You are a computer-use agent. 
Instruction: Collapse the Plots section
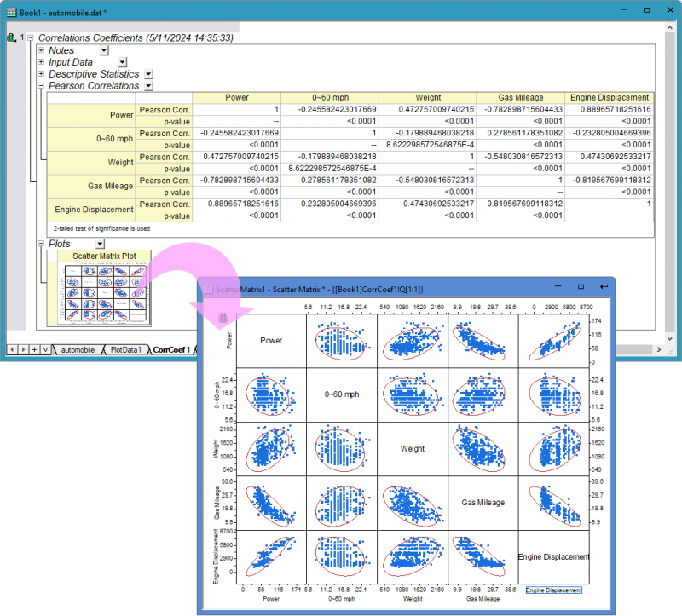click(41, 244)
